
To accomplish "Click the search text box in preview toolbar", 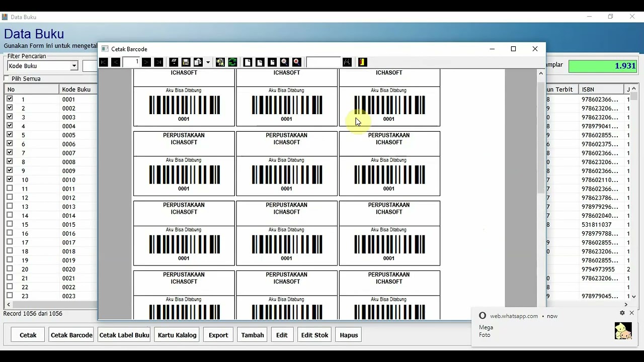I will [324, 62].
